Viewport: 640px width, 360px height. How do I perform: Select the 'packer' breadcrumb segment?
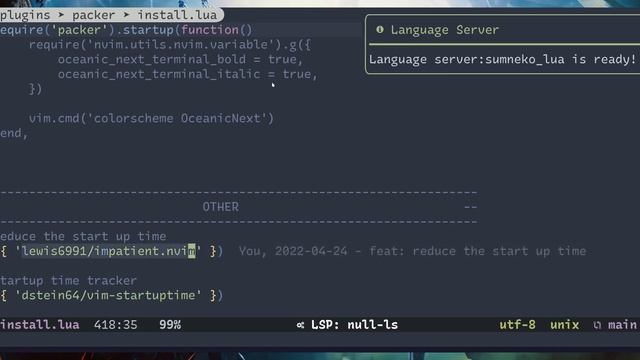pos(93,15)
